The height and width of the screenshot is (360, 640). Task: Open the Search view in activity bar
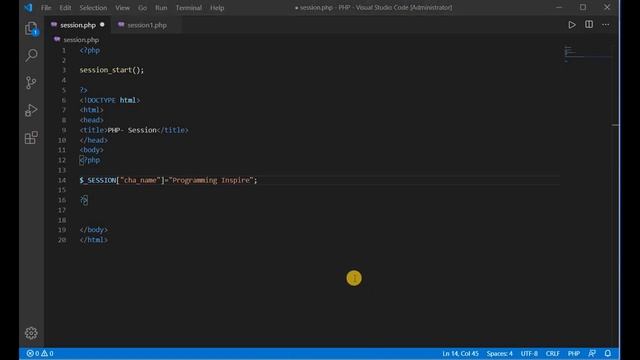31,55
